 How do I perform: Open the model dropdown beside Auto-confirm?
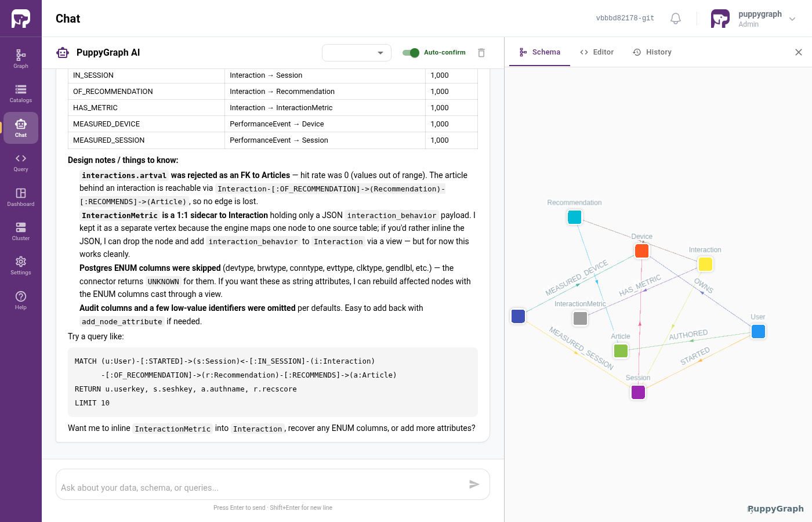(357, 53)
